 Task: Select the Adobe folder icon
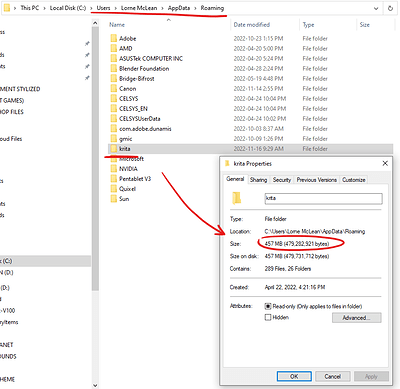pyautogui.click(x=114, y=38)
